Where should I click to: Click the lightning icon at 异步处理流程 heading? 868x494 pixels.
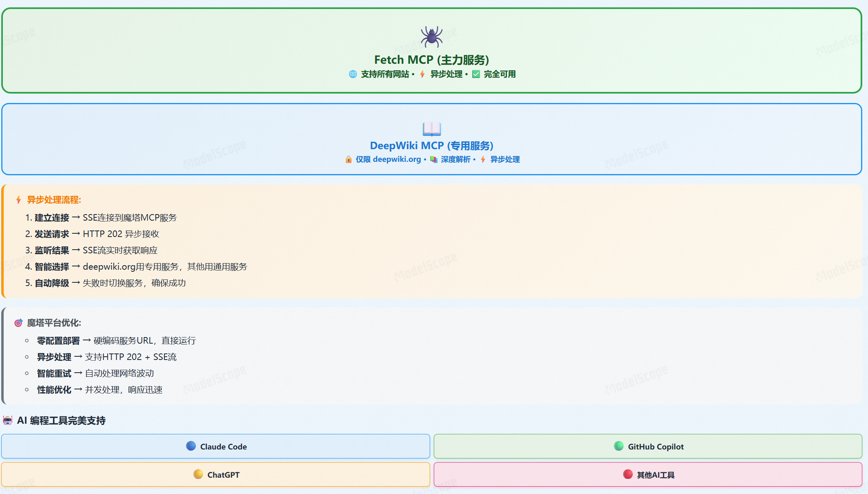coord(18,200)
